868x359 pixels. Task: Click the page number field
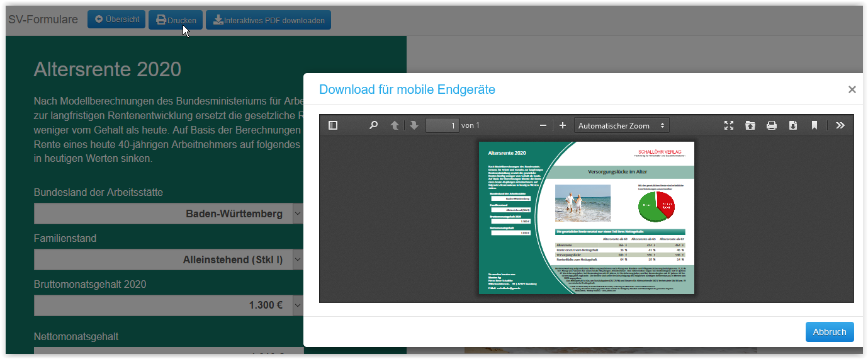442,125
